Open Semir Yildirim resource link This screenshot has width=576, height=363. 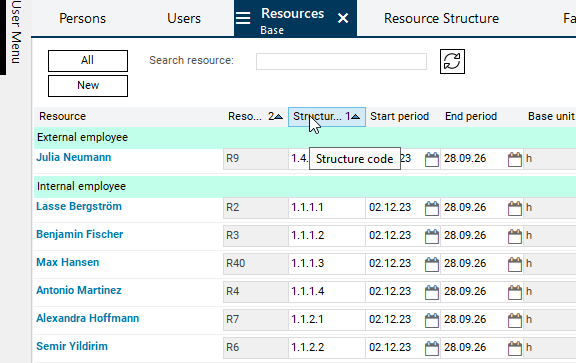72,346
